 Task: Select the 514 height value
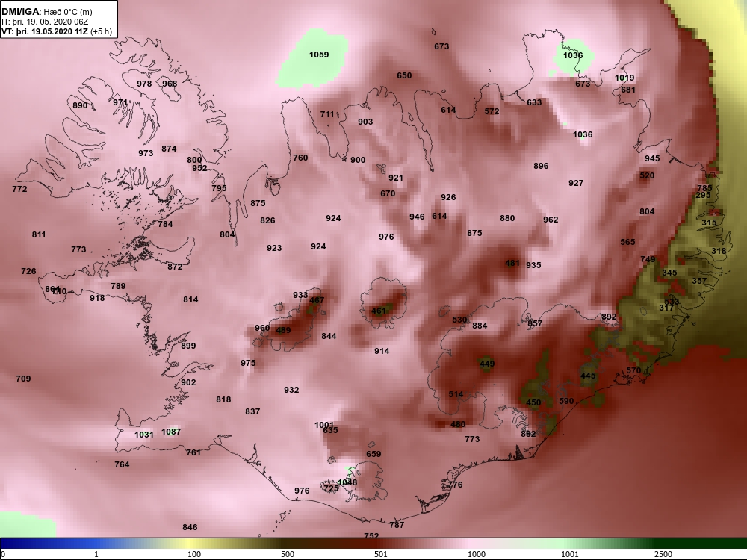pos(456,394)
